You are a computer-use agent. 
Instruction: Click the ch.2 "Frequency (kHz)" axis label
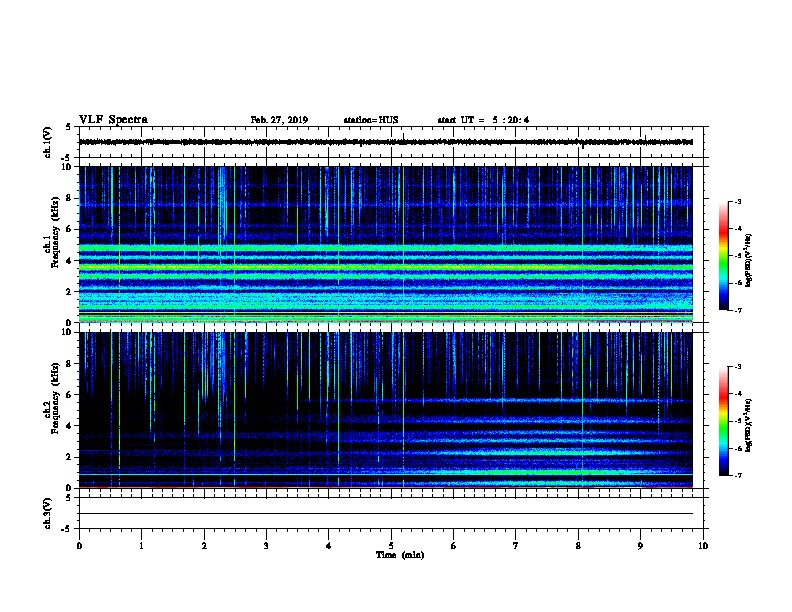click(55, 398)
